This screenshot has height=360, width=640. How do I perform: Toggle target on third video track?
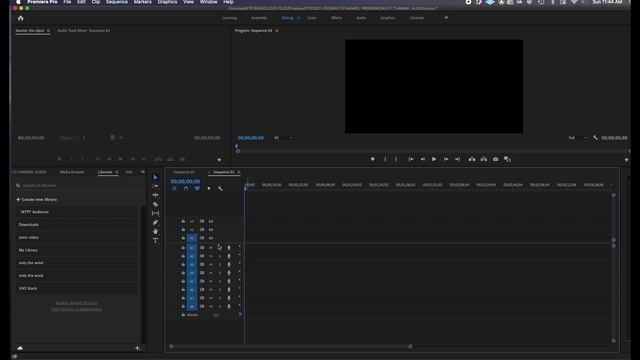[192, 238]
